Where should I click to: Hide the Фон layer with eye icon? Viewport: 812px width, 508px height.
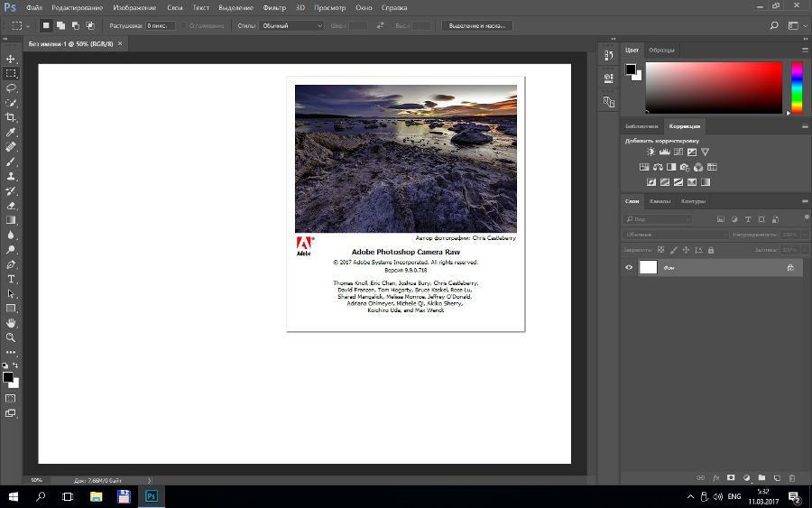pyautogui.click(x=629, y=268)
